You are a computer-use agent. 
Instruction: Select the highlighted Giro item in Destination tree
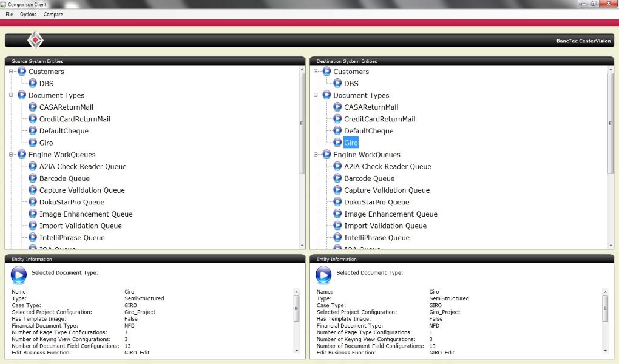[351, 143]
